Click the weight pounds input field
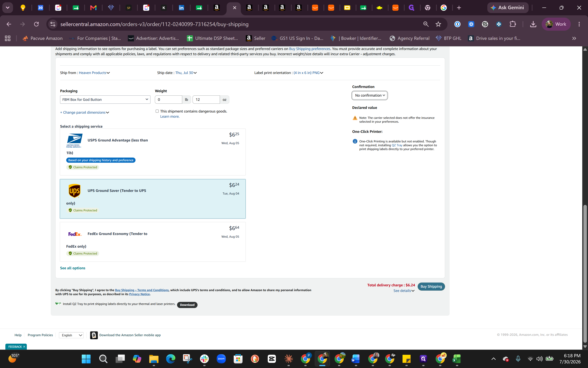The height and width of the screenshot is (368, 588). (168, 99)
